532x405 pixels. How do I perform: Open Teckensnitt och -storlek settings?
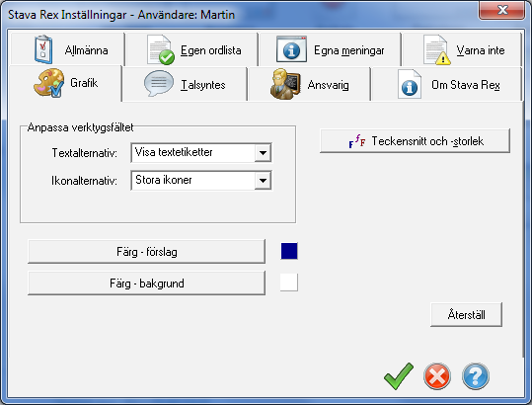click(x=415, y=141)
